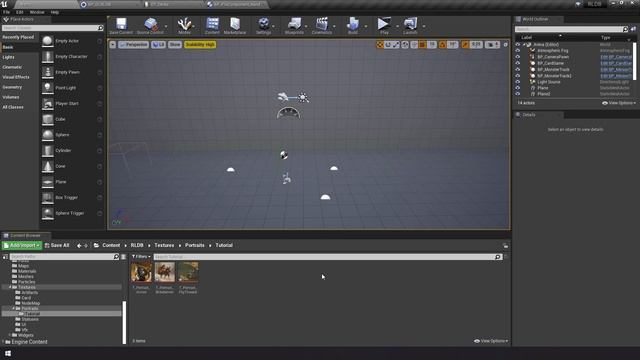Click the Show button in viewport
The height and width of the screenshot is (360, 640).
[x=175, y=44]
